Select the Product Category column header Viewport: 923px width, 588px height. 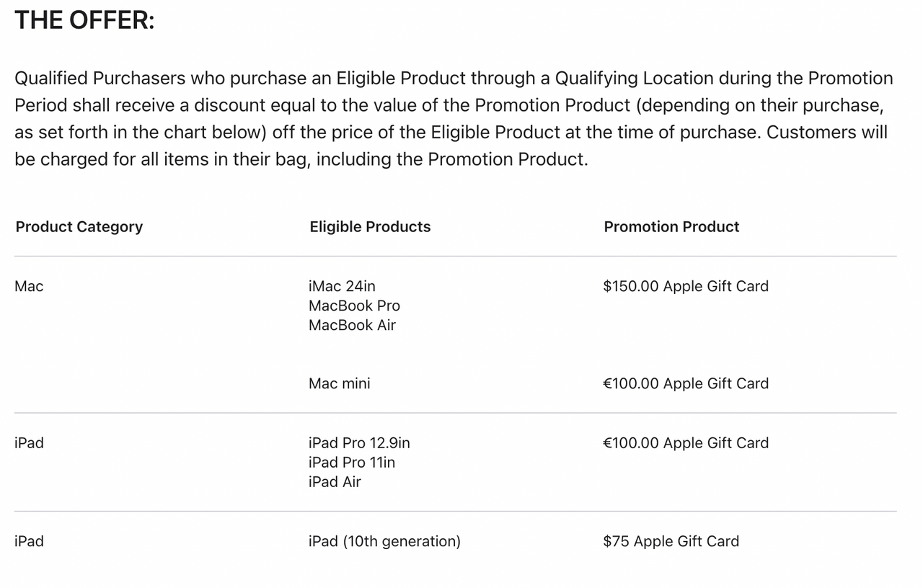click(79, 227)
